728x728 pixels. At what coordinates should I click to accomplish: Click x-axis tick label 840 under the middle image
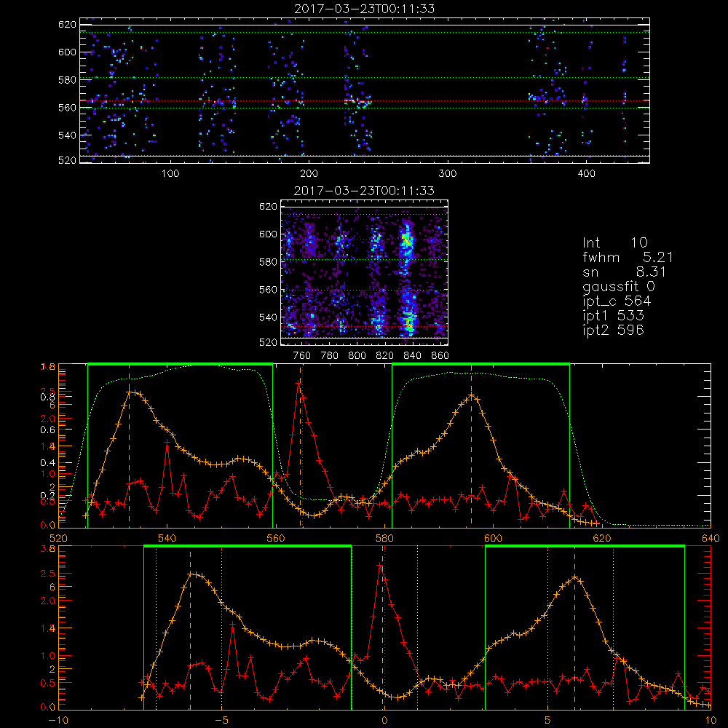tap(412, 356)
